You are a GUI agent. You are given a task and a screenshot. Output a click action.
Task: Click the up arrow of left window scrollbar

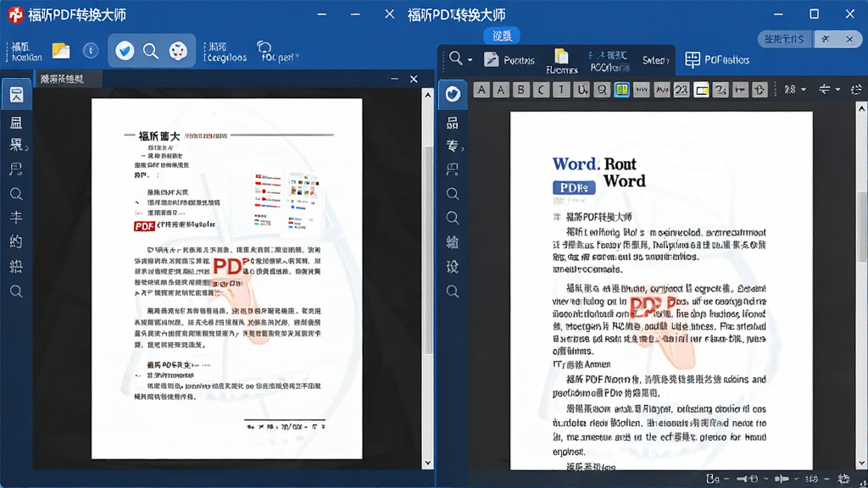coord(428,95)
